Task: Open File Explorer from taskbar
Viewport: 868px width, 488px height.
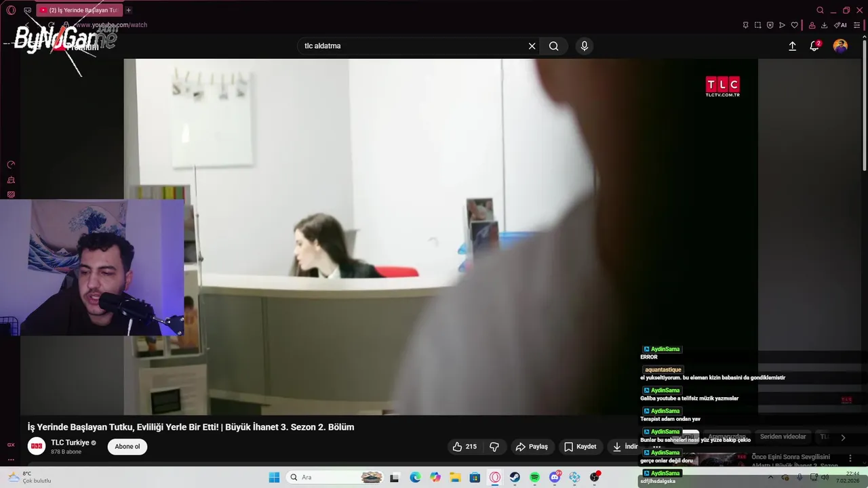Action: (x=455, y=477)
